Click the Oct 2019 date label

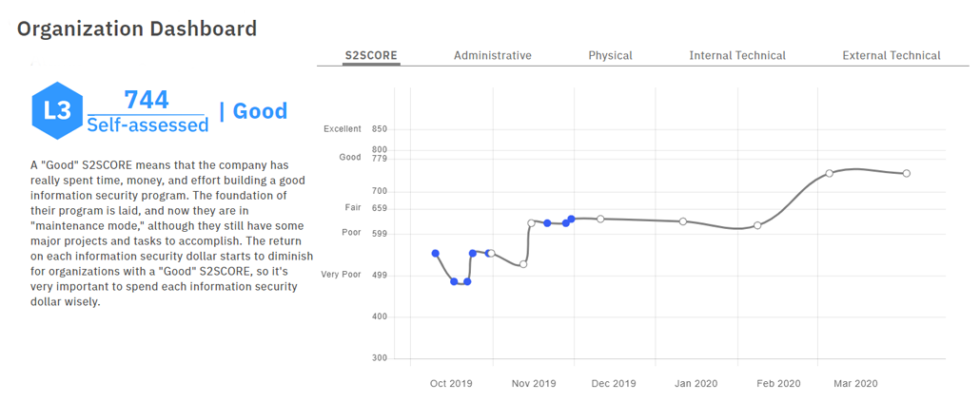click(x=451, y=384)
